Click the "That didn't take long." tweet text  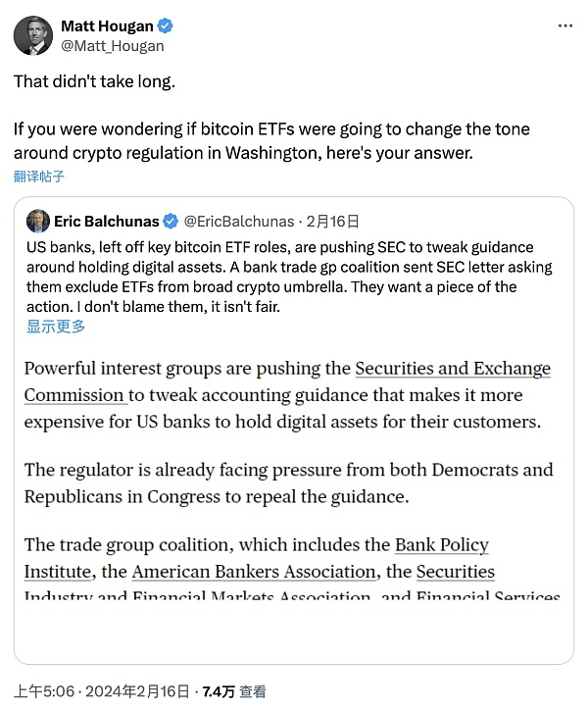pos(94,81)
